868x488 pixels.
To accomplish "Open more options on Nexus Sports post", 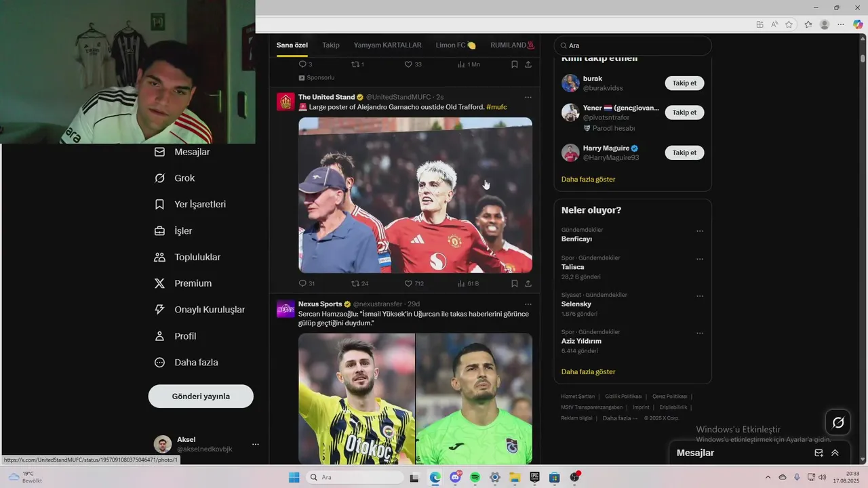I will [x=528, y=304].
